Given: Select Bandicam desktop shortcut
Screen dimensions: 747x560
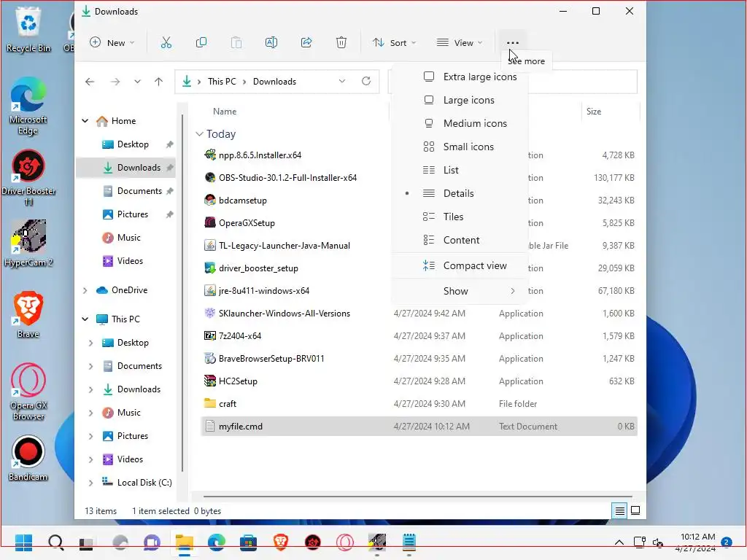Looking at the screenshot, I should [x=28, y=458].
